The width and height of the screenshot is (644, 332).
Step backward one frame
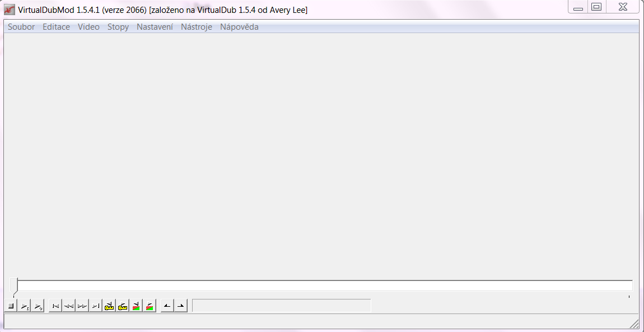coord(69,306)
